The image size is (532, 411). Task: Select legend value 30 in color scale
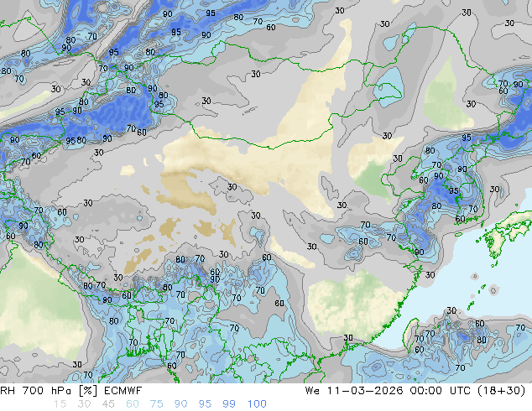(x=84, y=404)
